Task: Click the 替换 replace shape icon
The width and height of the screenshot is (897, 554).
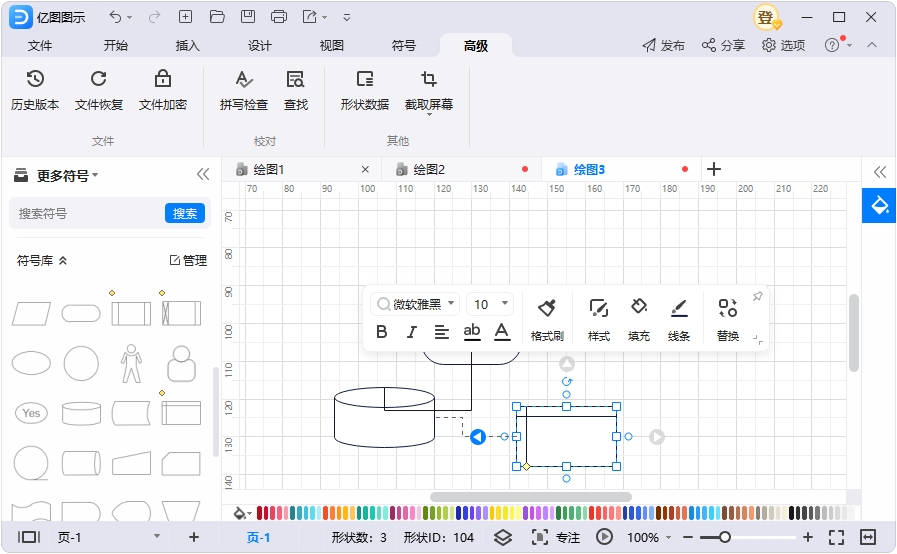Action: 727,319
